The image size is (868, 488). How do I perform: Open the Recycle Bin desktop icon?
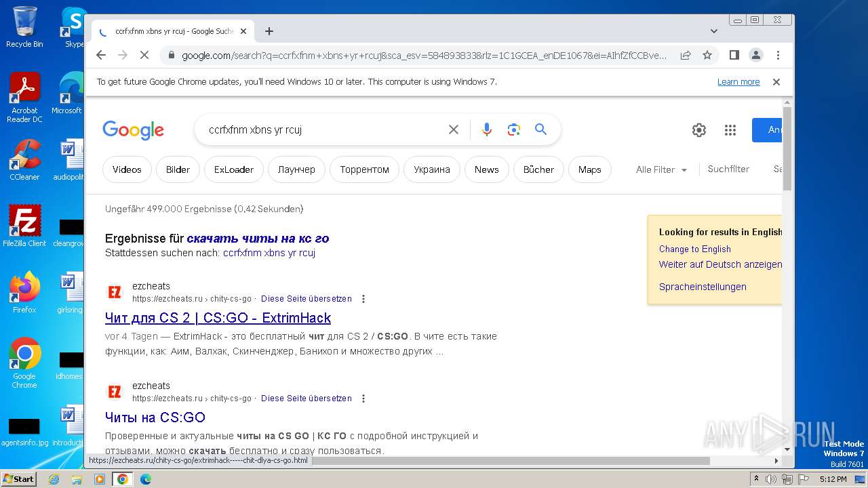tap(24, 27)
